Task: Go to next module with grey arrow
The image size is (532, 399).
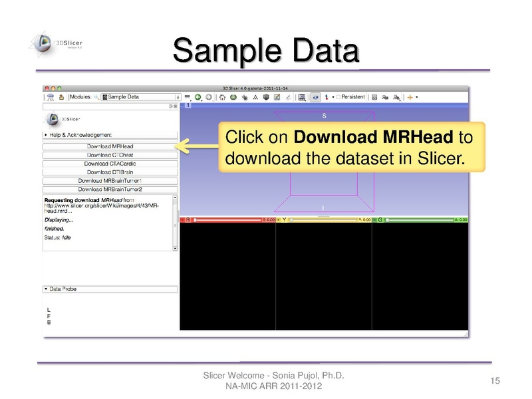Action: pos(209,97)
